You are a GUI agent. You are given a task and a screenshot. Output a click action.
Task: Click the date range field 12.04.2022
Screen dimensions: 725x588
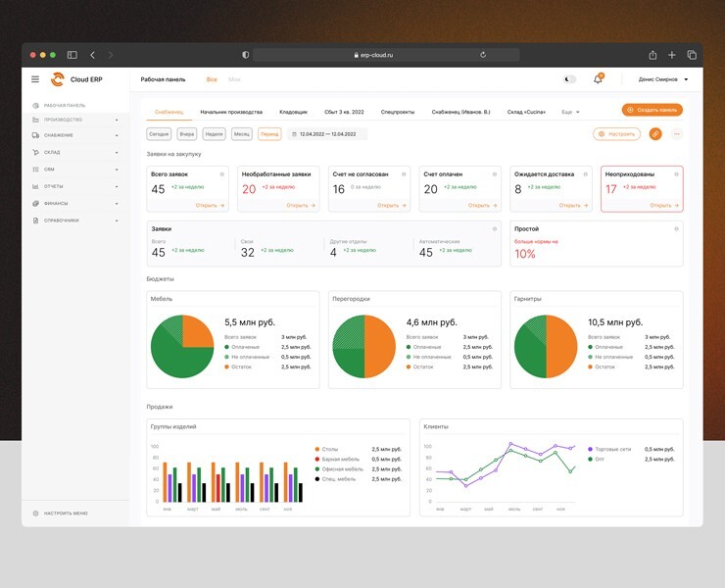pyautogui.click(x=328, y=133)
